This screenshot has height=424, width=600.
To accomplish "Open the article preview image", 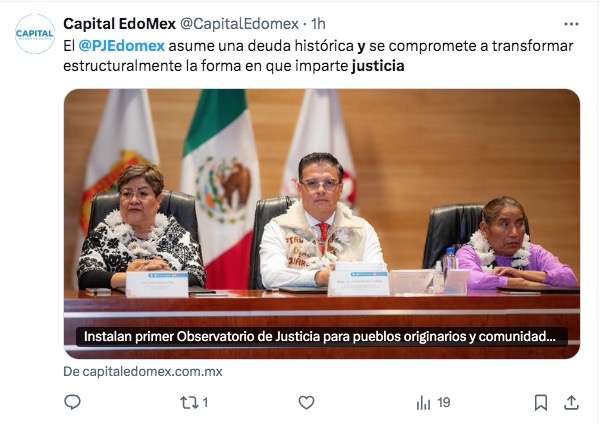I will coord(322,224).
